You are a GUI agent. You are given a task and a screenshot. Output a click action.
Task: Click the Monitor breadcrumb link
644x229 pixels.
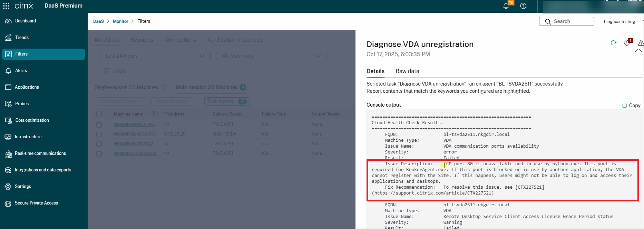tap(120, 21)
